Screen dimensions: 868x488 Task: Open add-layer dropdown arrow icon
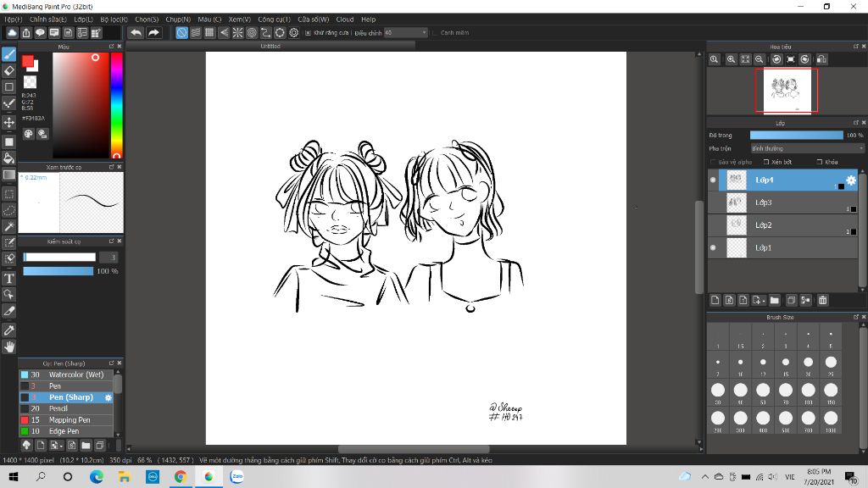758,300
